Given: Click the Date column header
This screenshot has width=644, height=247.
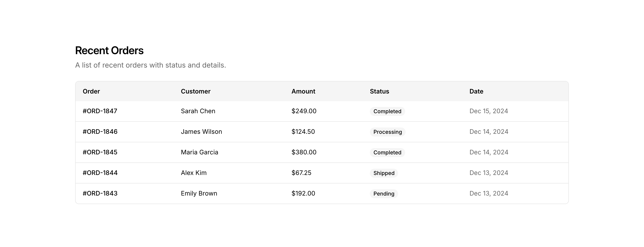Looking at the screenshot, I should (476, 91).
